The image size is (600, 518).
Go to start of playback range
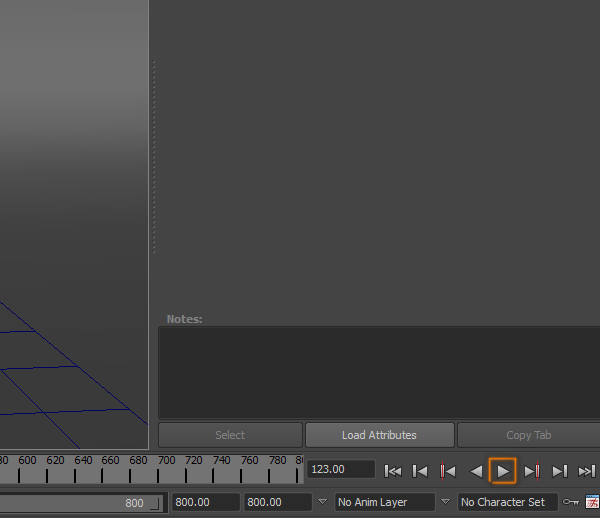coord(393,470)
